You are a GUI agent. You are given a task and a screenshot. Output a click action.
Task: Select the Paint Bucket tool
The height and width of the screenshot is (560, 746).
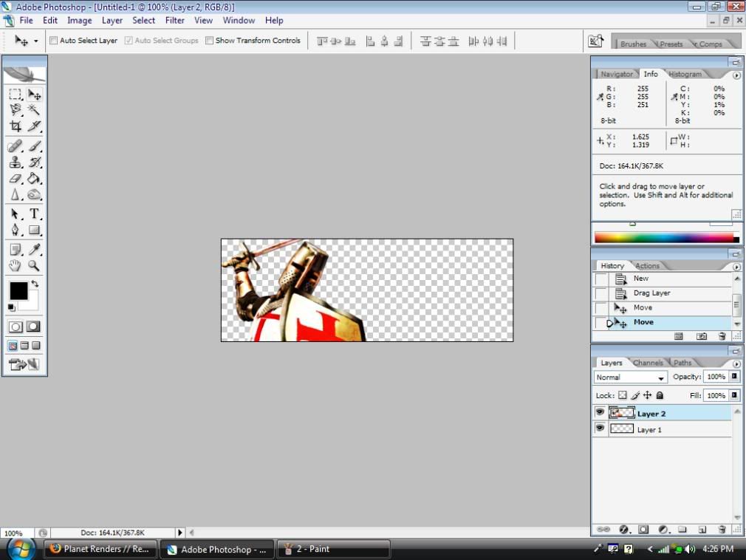point(34,179)
